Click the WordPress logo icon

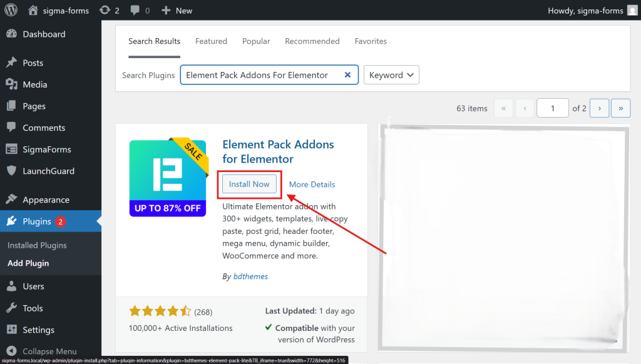pos(11,11)
